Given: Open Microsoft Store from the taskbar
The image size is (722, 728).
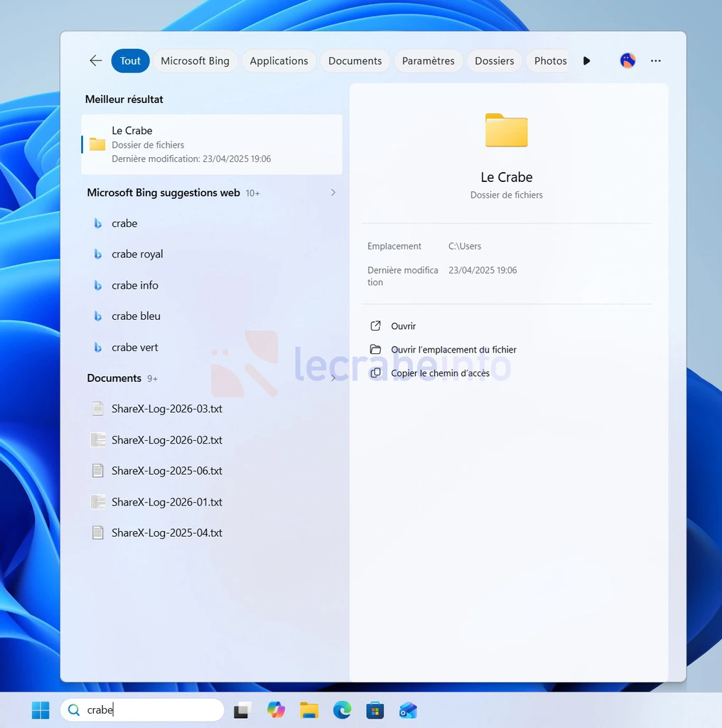Looking at the screenshot, I should click(x=375, y=710).
